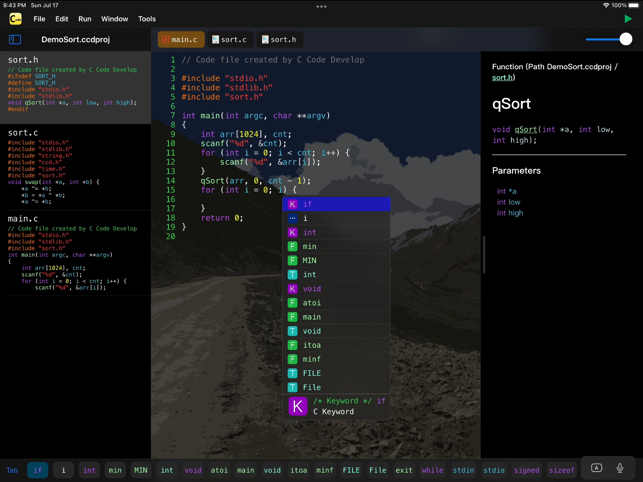This screenshot has width=643, height=482.
Task: Open the Tools menu
Action: [147, 19]
